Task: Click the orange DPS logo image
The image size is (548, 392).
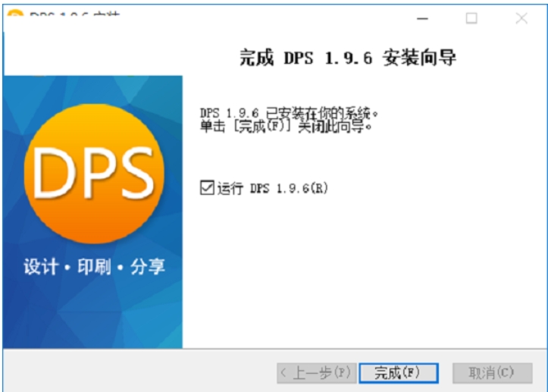Action: coord(94,174)
